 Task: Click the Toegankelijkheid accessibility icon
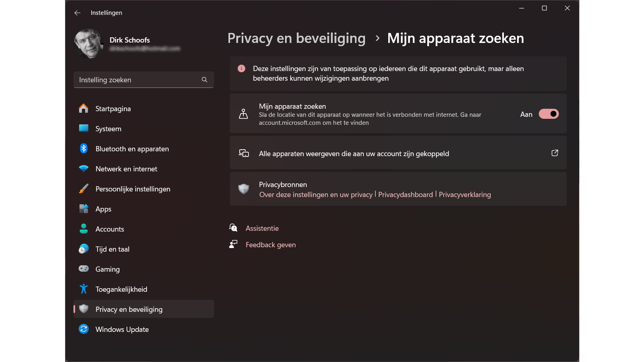pyautogui.click(x=84, y=289)
